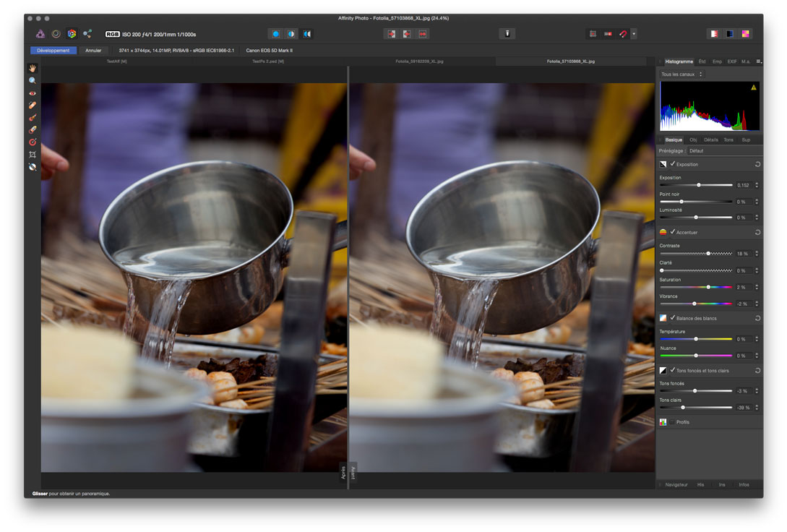
Task: Select the Crop tool in the left toolbar
Action: [x=33, y=155]
